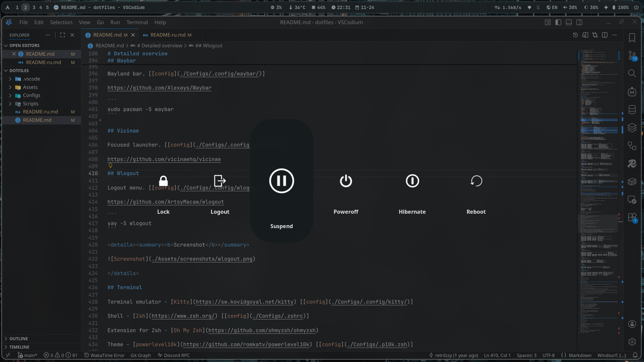644x362 pixels.
Task: Open the timeline history editor action
Action: [x=575, y=35]
